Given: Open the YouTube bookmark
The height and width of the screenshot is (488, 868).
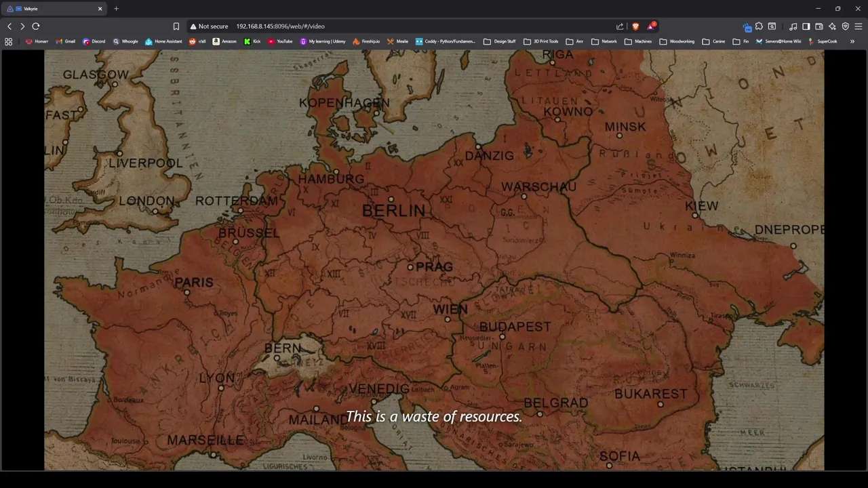Looking at the screenshot, I should pyautogui.click(x=280, y=41).
